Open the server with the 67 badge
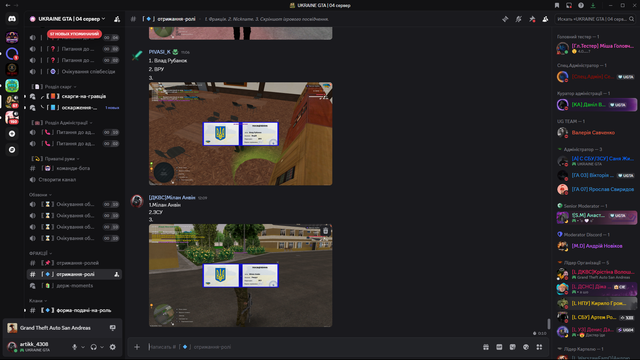Viewport: 640px width, 360px height. point(12,101)
